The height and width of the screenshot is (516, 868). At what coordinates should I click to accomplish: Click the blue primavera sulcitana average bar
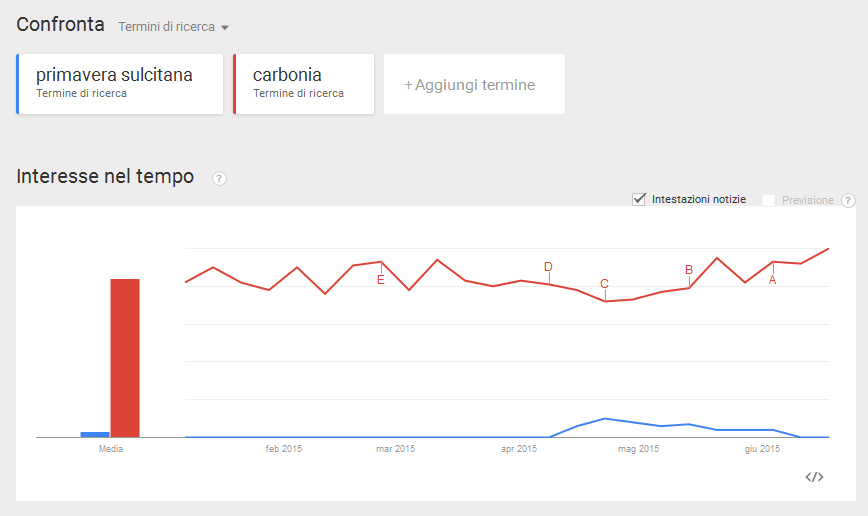tap(94, 434)
